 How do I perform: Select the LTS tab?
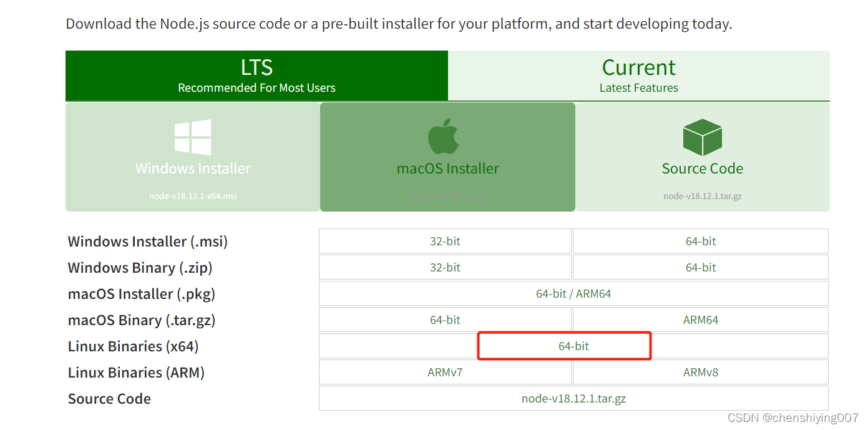point(256,75)
